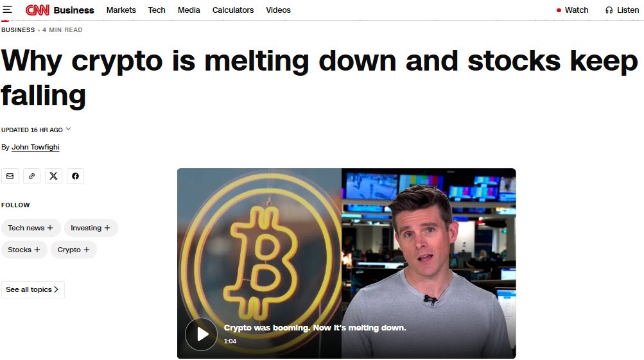Share article on Facebook
Viewport: 644px width, 360px height.
pyautogui.click(x=75, y=176)
